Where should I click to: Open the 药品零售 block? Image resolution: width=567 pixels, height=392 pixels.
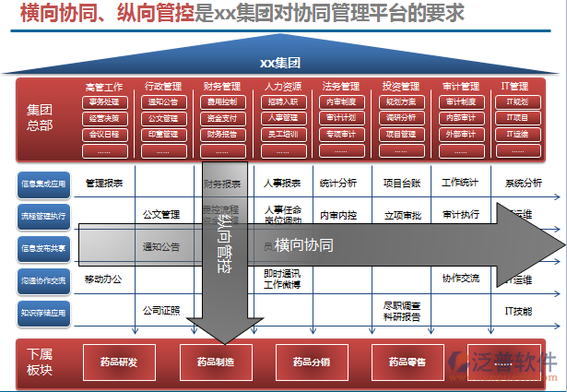click(x=408, y=362)
